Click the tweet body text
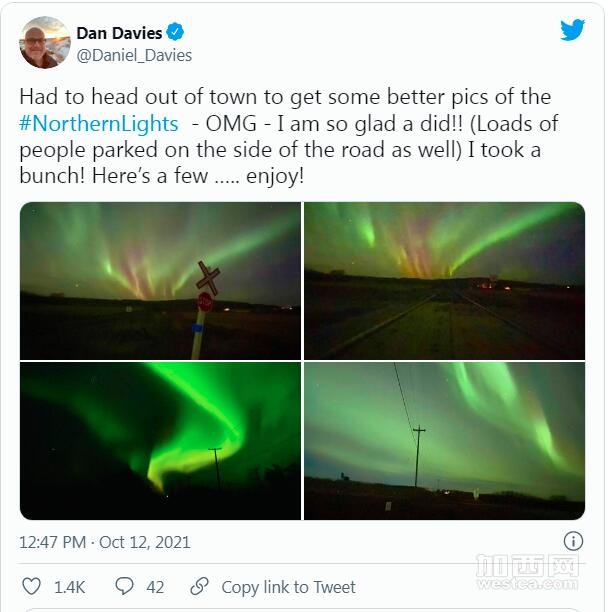Image resolution: width=608 pixels, height=612 pixels. pyautogui.click(x=289, y=136)
